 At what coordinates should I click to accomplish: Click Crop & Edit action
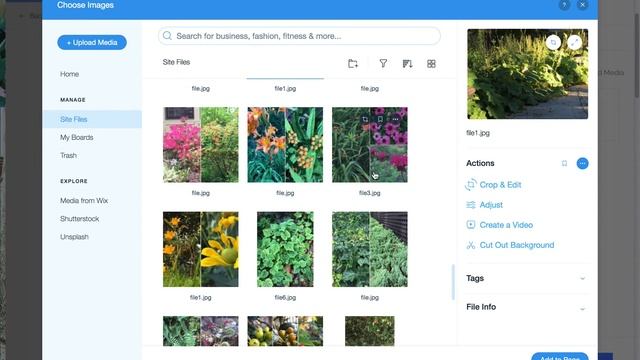pyautogui.click(x=500, y=185)
